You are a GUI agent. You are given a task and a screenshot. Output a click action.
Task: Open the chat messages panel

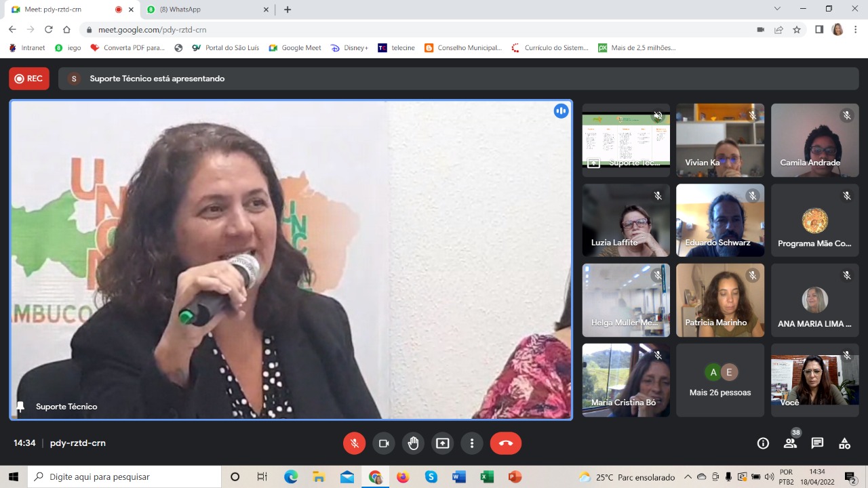(817, 443)
